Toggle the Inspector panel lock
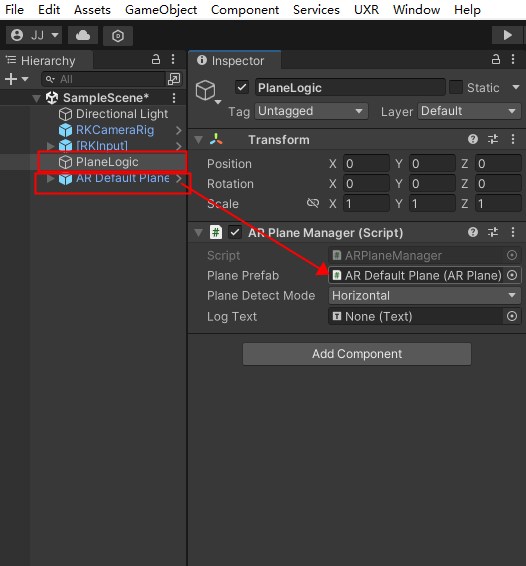Screen dimensions: 526x566 [496, 59]
